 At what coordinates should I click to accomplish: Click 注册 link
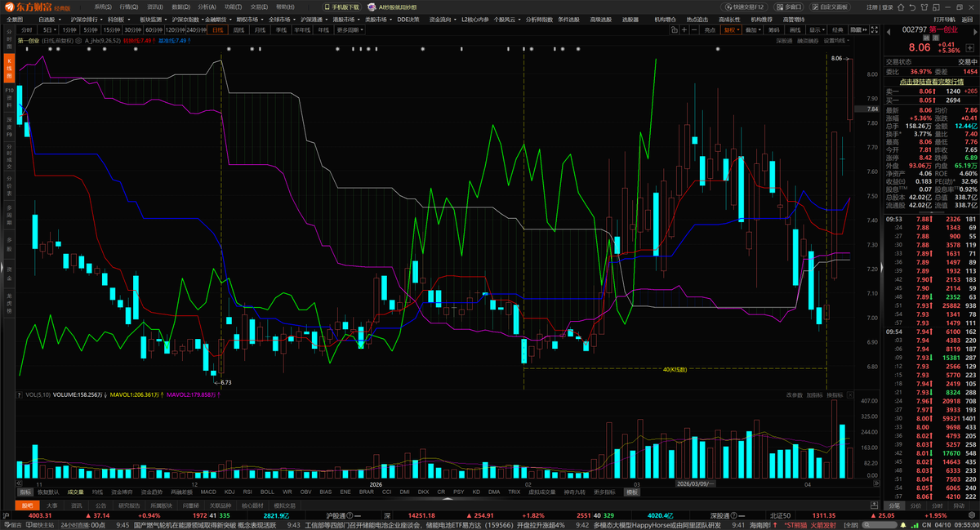tap(872, 7)
